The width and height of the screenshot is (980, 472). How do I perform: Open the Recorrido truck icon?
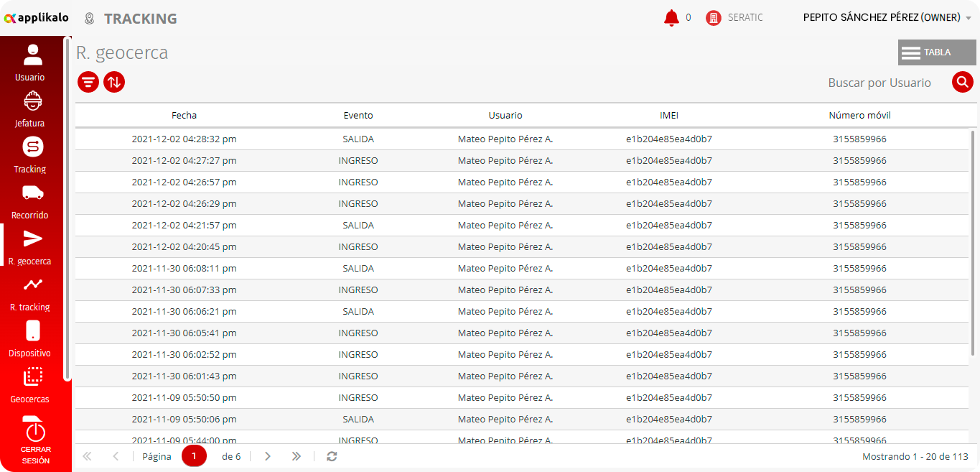(x=32, y=193)
